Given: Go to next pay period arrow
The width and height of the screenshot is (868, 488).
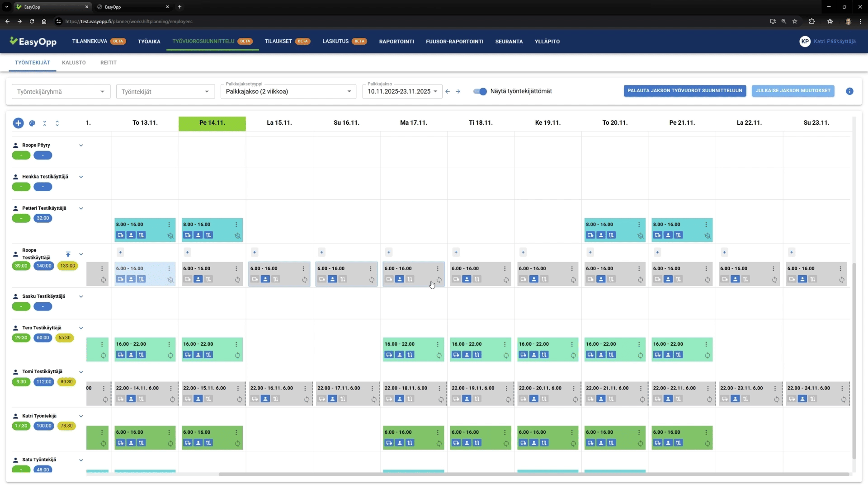Looking at the screenshot, I should pyautogui.click(x=458, y=91).
